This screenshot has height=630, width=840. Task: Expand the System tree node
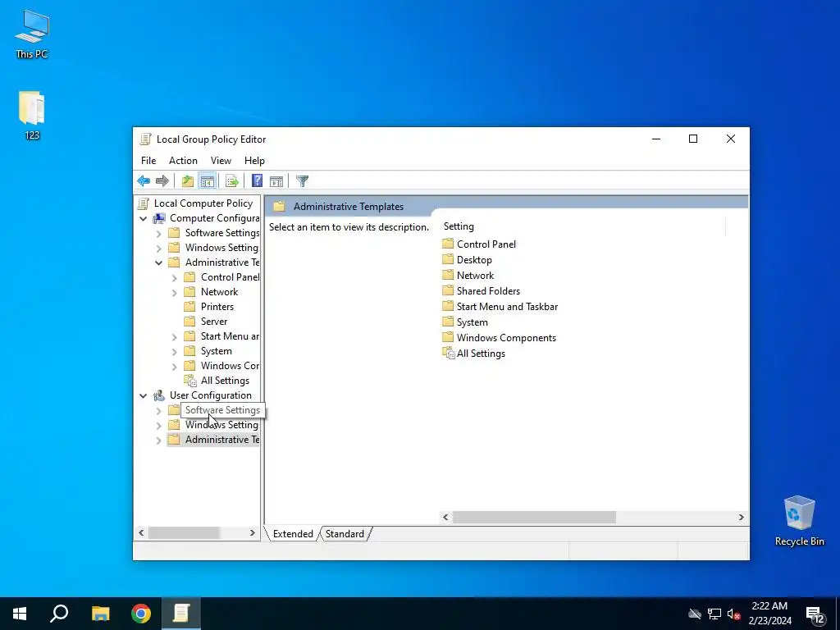[174, 352]
